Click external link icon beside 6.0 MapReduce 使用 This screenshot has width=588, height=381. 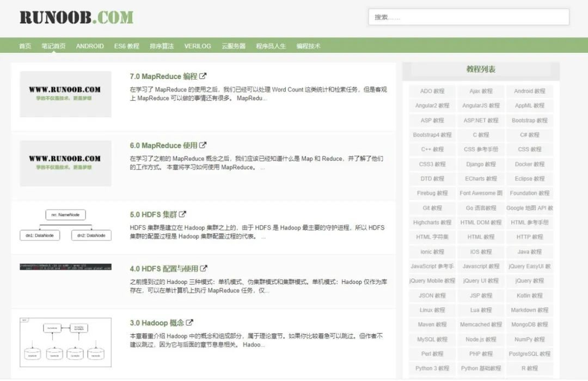coord(203,146)
